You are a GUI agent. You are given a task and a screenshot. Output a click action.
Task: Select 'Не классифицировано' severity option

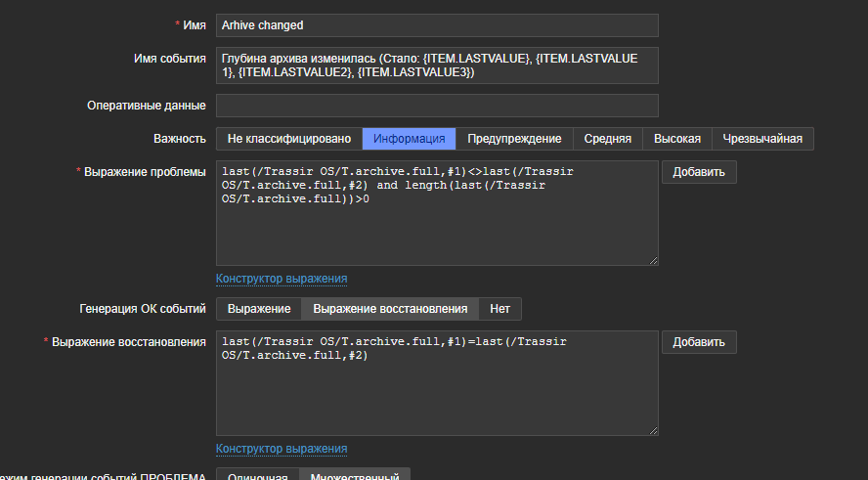pos(288,139)
